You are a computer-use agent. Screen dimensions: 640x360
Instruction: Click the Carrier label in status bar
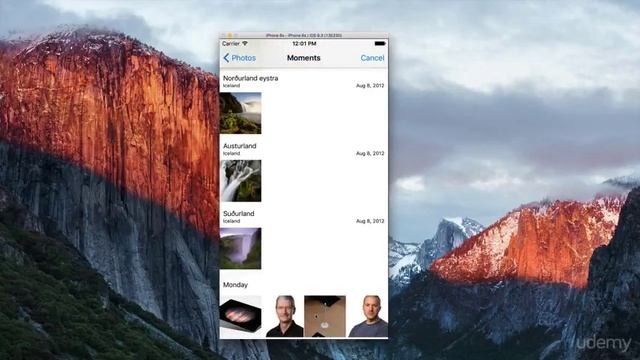(x=231, y=43)
